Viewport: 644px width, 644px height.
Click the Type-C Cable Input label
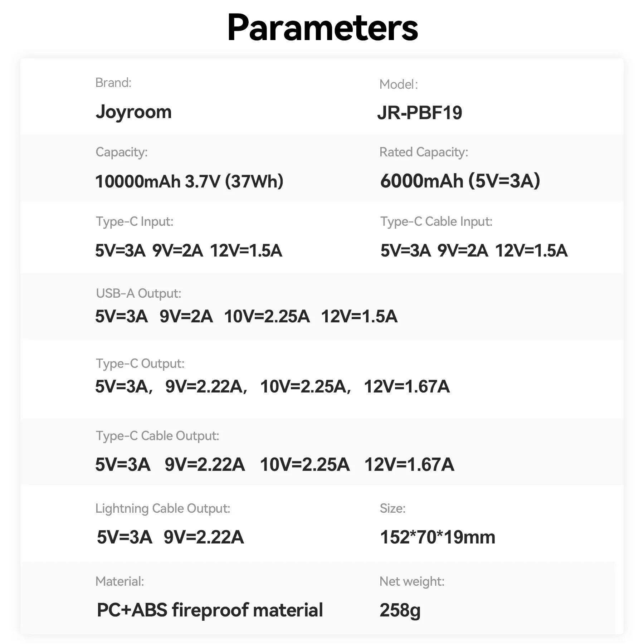(436, 221)
